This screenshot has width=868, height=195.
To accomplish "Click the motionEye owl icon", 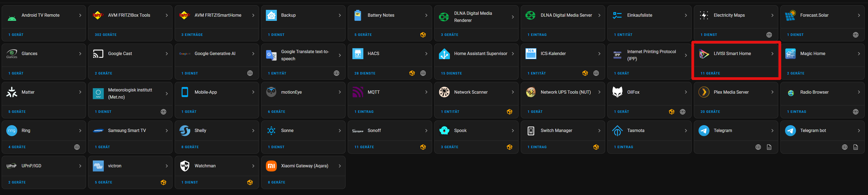I will pos(271,92).
